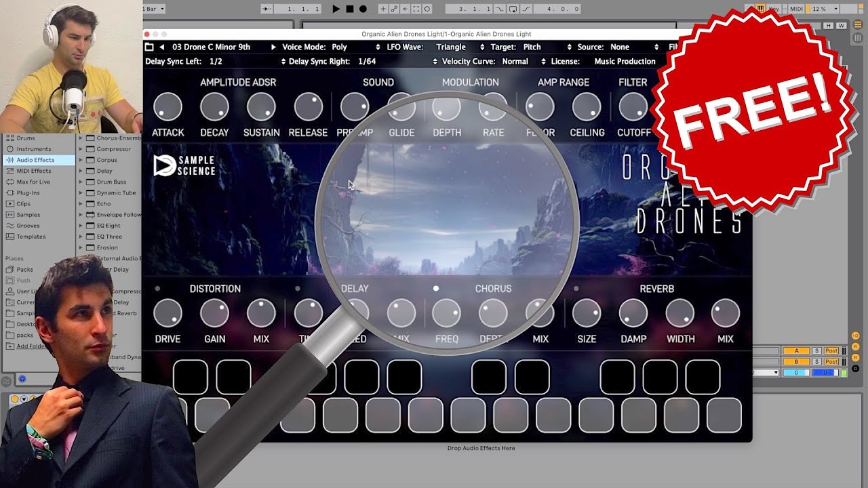The image size is (868, 488).
Task: Click Add Folder link in Places
Action: (31, 346)
